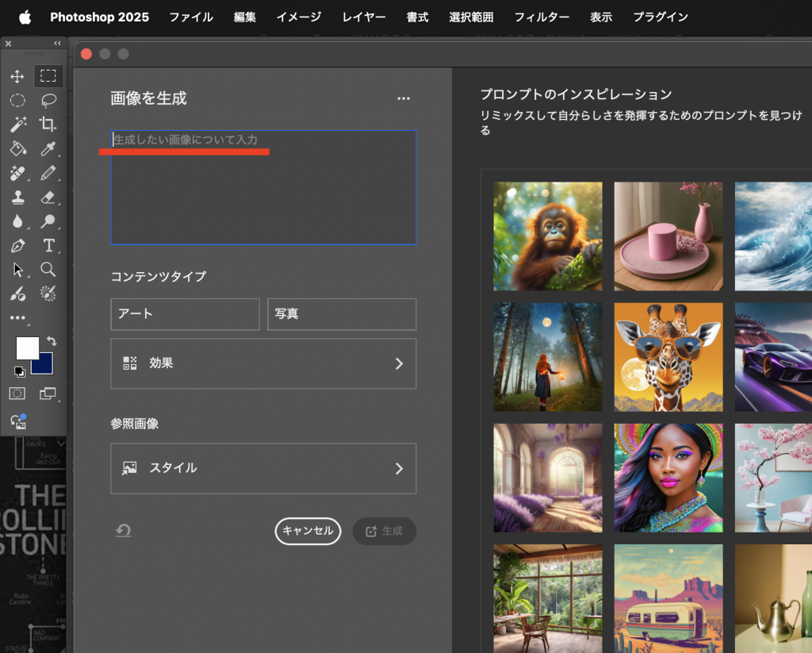The height and width of the screenshot is (653, 812).
Task: Select the Move tool
Action: click(17, 77)
